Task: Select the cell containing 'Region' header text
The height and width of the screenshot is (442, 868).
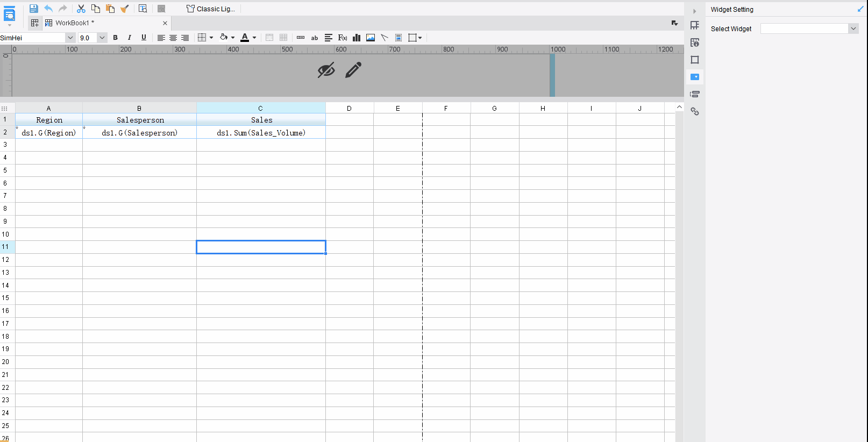Action: click(49, 120)
